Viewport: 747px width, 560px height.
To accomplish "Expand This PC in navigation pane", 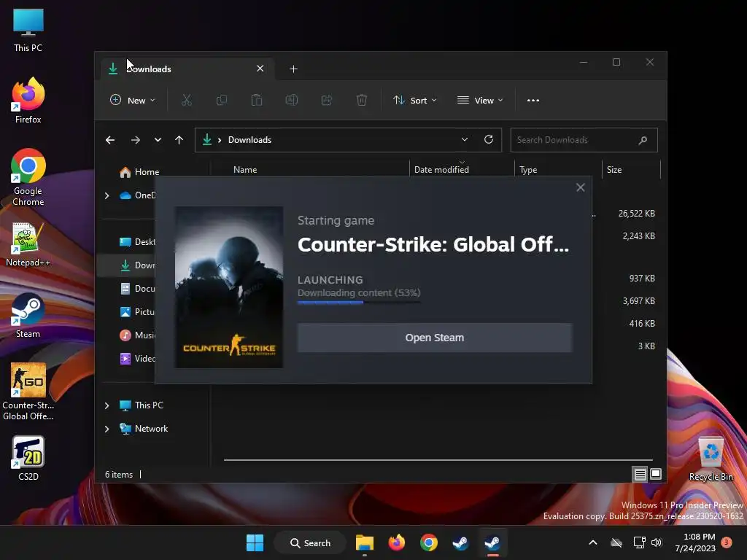I will [x=107, y=405].
